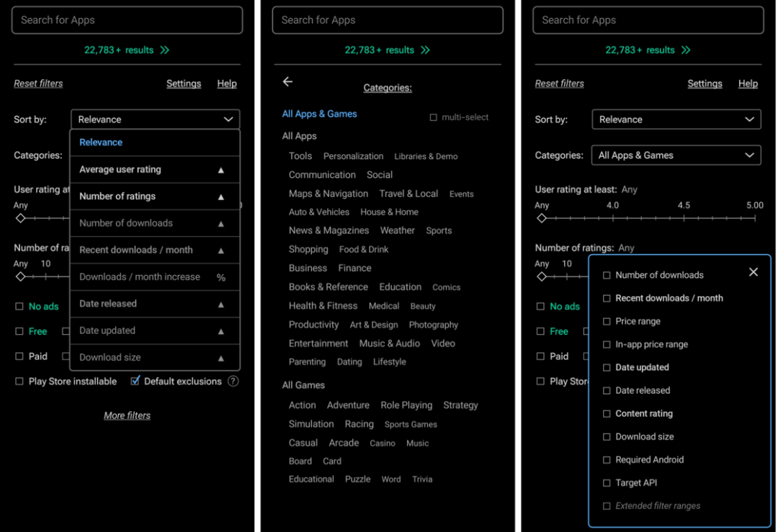The width and height of the screenshot is (778, 532).
Task: Check In-app price range option
Action: (607, 344)
